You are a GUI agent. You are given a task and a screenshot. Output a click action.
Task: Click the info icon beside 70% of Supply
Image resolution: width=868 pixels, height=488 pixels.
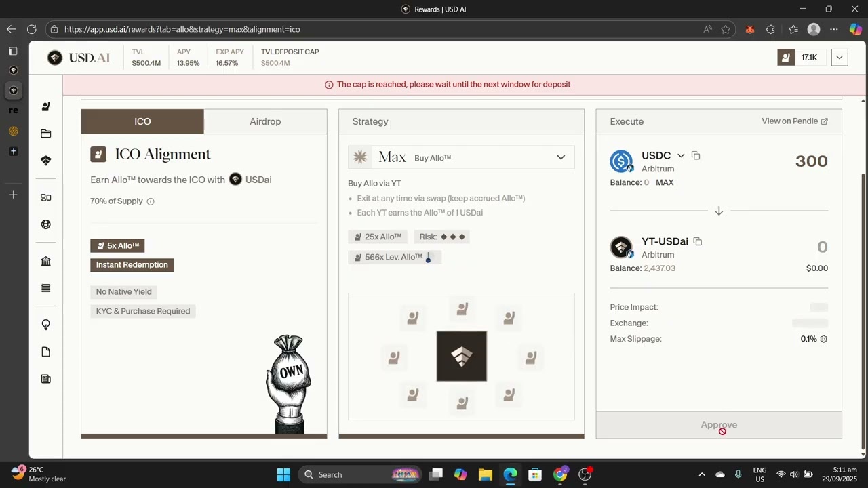click(151, 201)
